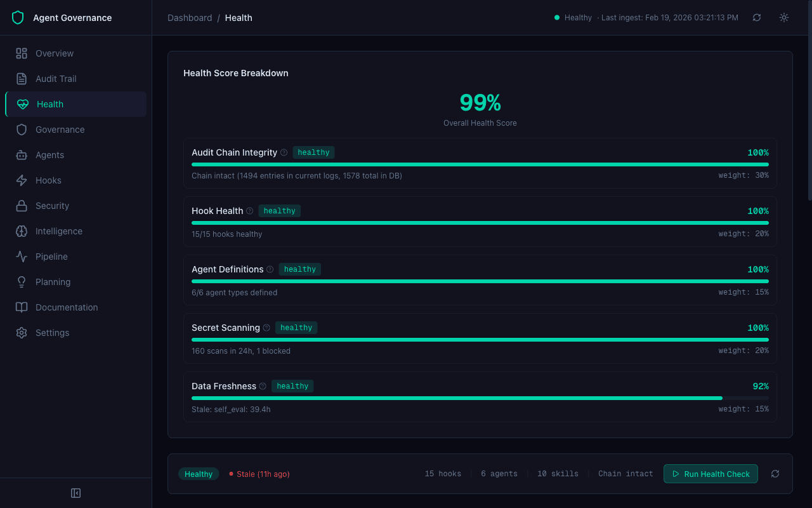Image resolution: width=812 pixels, height=508 pixels.
Task: Click the info icon next to Data Freshness
Action: [x=262, y=386]
